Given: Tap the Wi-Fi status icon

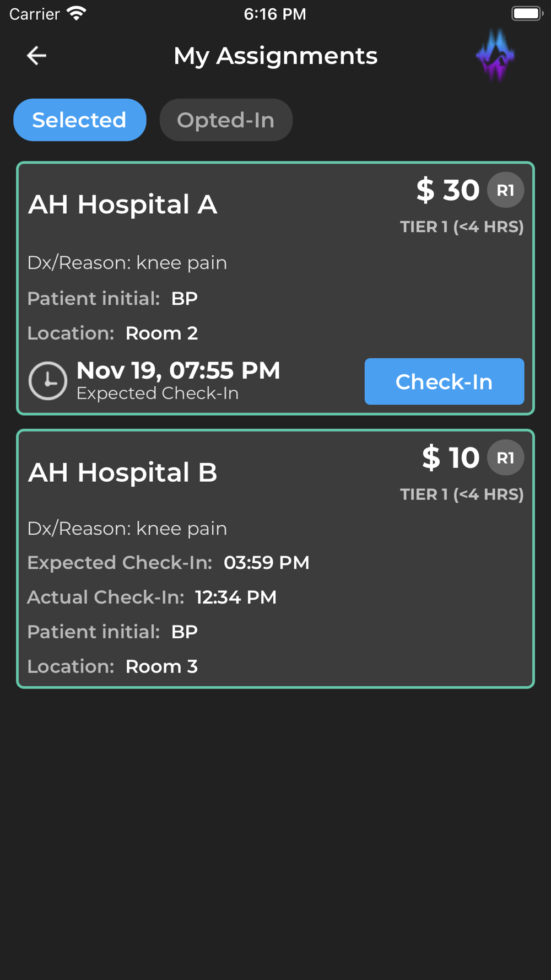Looking at the screenshot, I should point(77,13).
